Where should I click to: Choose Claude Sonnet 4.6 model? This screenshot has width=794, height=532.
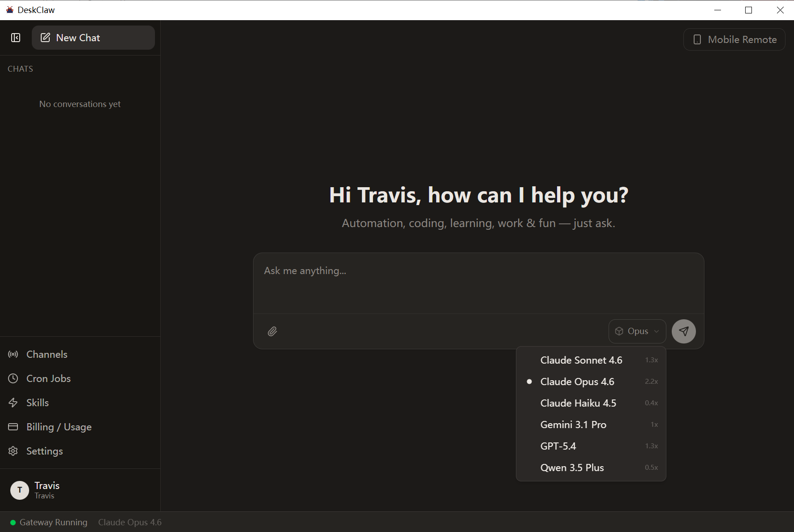coord(581,360)
